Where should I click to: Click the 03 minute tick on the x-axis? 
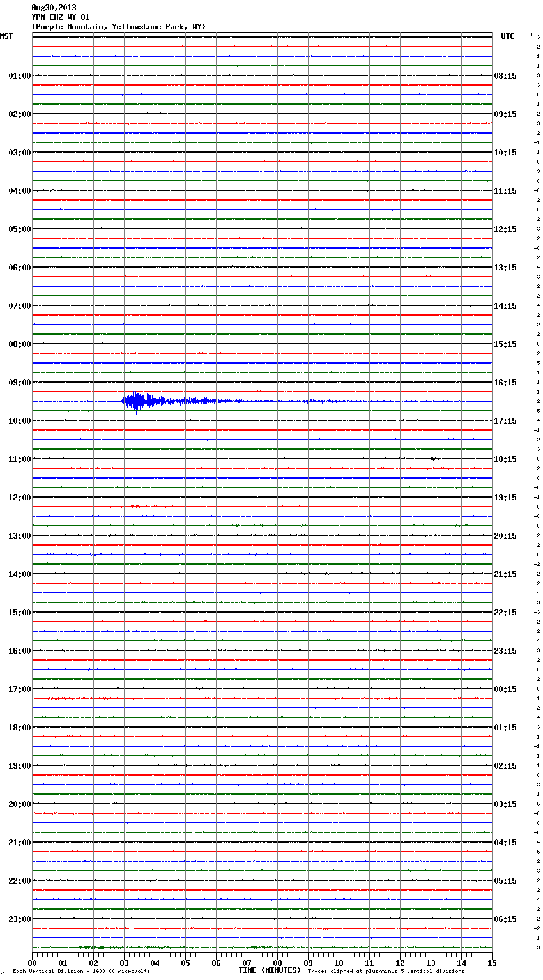[124, 963]
